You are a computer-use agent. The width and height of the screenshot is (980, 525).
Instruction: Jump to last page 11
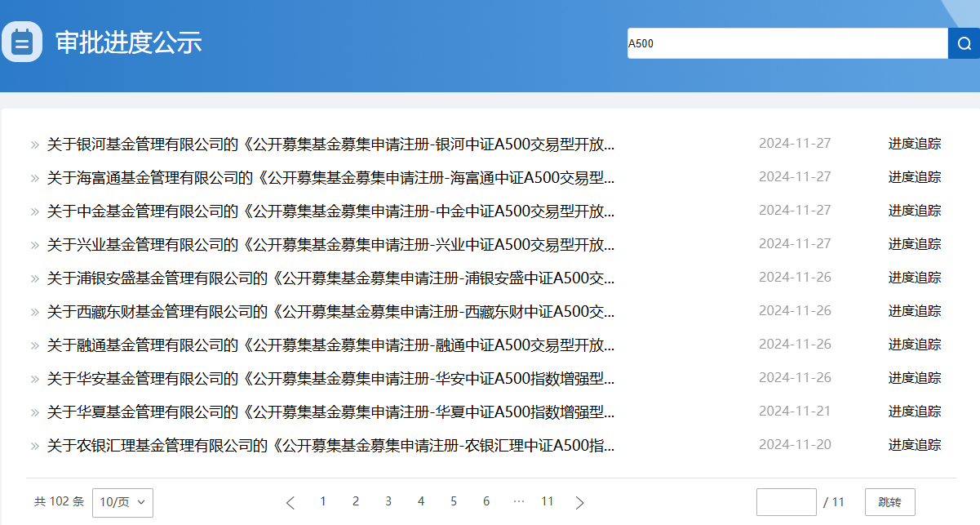tap(548, 501)
